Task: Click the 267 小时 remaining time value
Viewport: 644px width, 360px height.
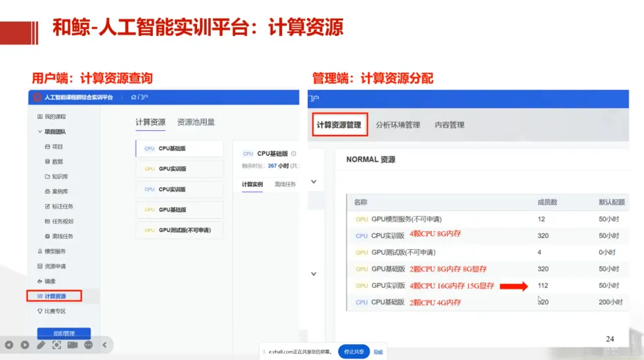Action: [278, 166]
